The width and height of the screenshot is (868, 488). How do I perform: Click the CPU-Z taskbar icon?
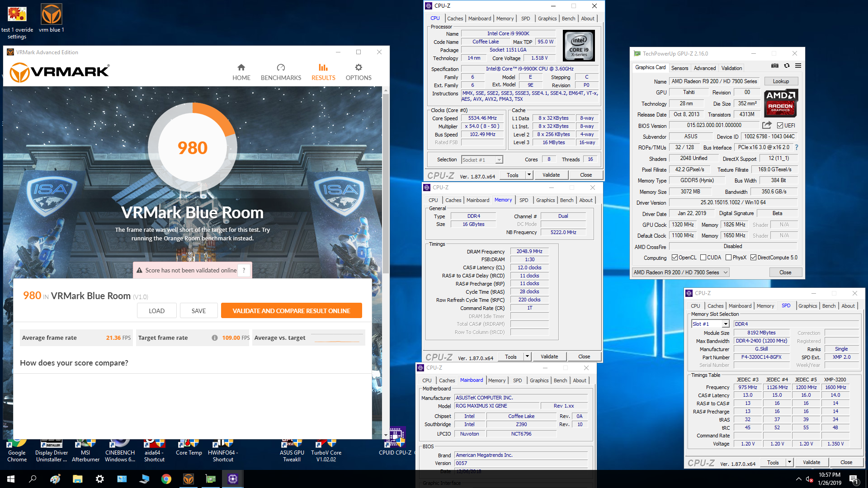[233, 479]
